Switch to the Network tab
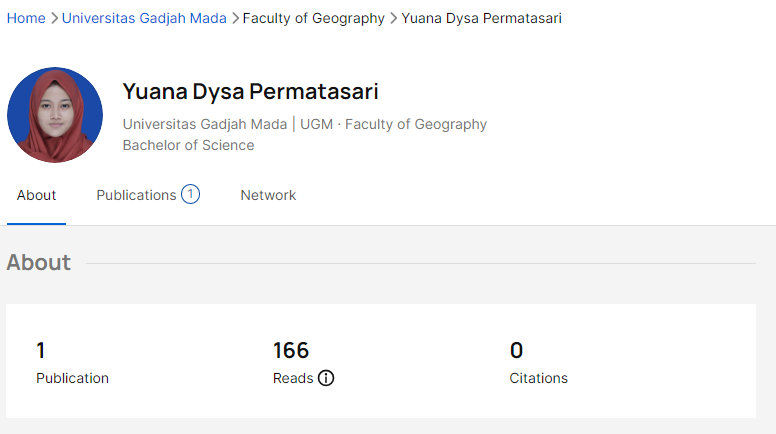Viewport: 776px width, 434px height. (x=268, y=195)
